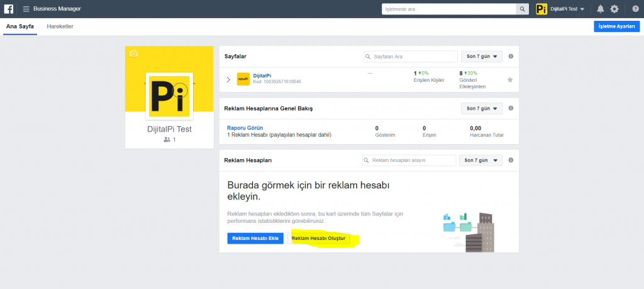644x289 pixels.
Task: Focus the Reklam hesapları arayın search field
Action: [x=409, y=161]
